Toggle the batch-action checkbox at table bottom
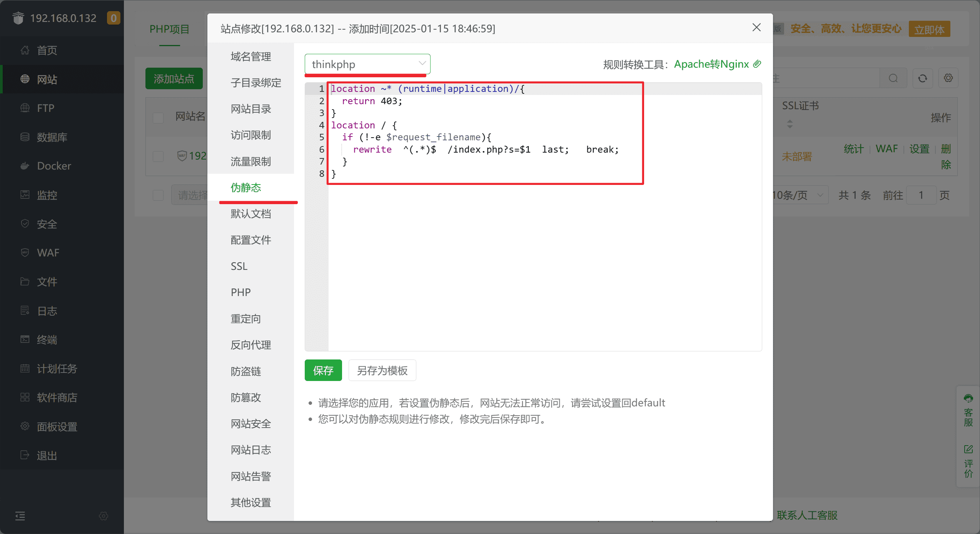Screen dimensions: 980x534 pyautogui.click(x=158, y=195)
